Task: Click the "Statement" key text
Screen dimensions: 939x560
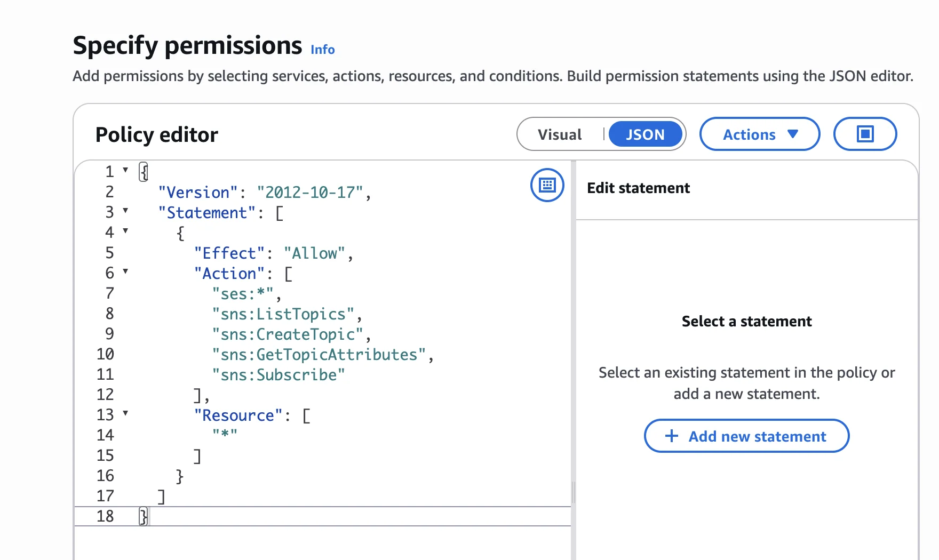Action: (x=207, y=212)
